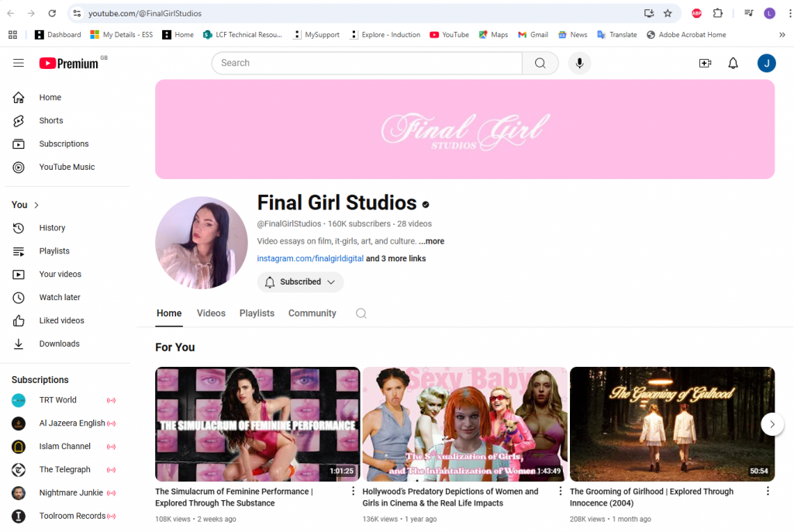Click the AdBlock Plus extension icon
The height and width of the screenshot is (532, 794).
pos(697,14)
